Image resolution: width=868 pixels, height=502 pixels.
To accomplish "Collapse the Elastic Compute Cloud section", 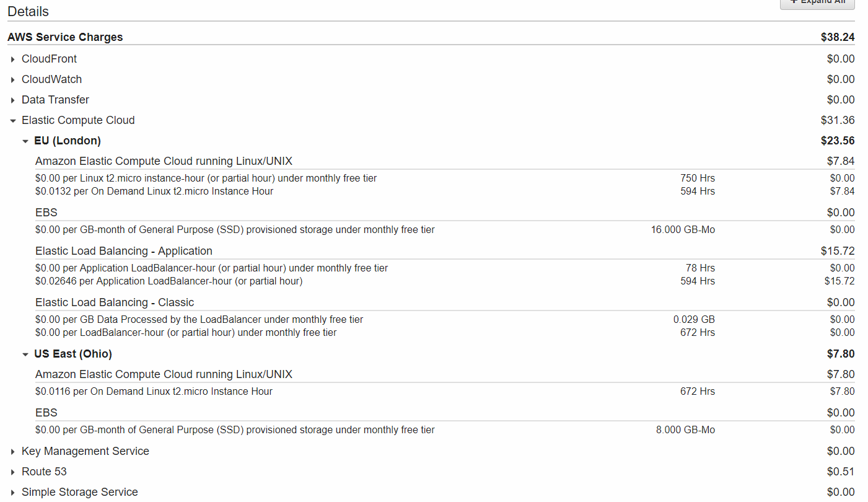I will (13, 120).
